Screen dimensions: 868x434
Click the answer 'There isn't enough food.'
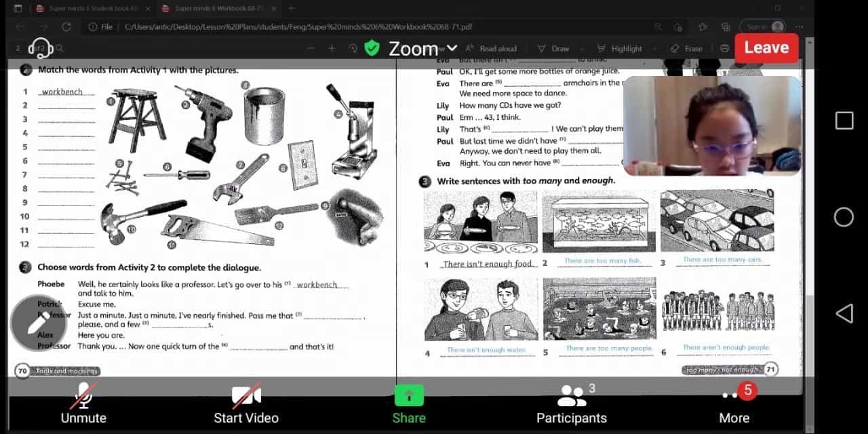[488, 264]
